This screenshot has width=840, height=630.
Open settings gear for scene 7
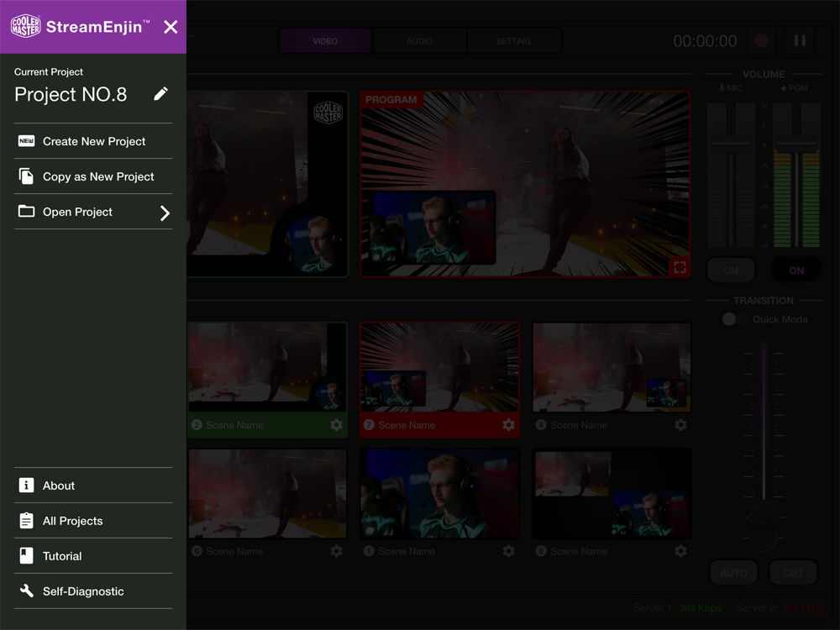(x=508, y=425)
